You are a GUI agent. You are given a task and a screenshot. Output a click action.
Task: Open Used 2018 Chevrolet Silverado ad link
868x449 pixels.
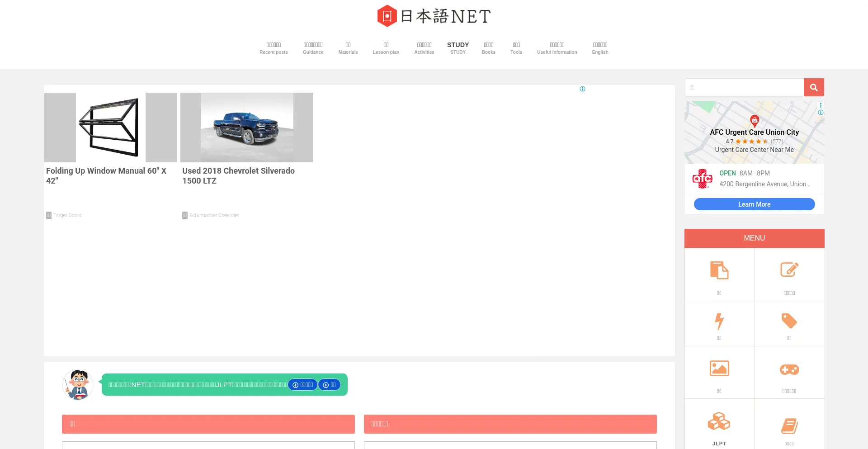point(238,176)
